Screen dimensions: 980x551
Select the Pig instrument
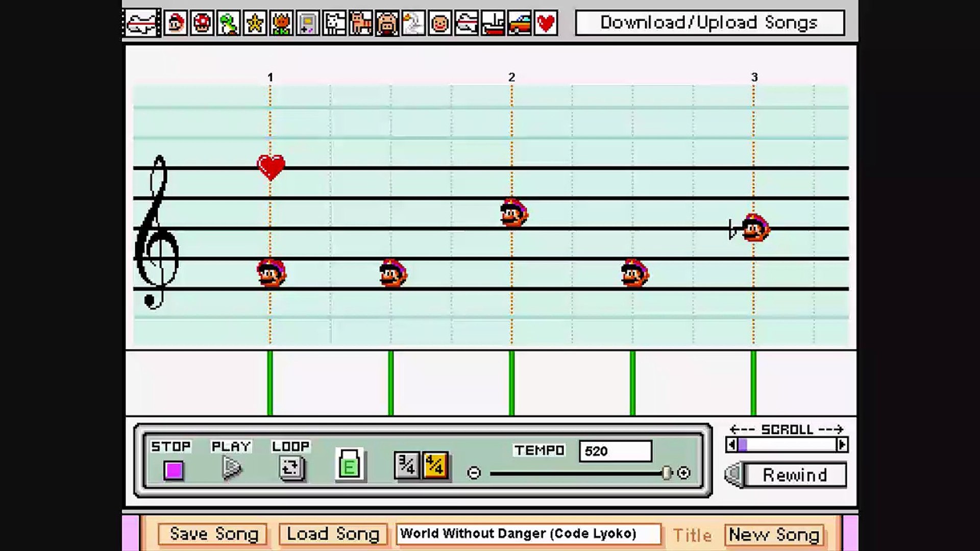387,23
